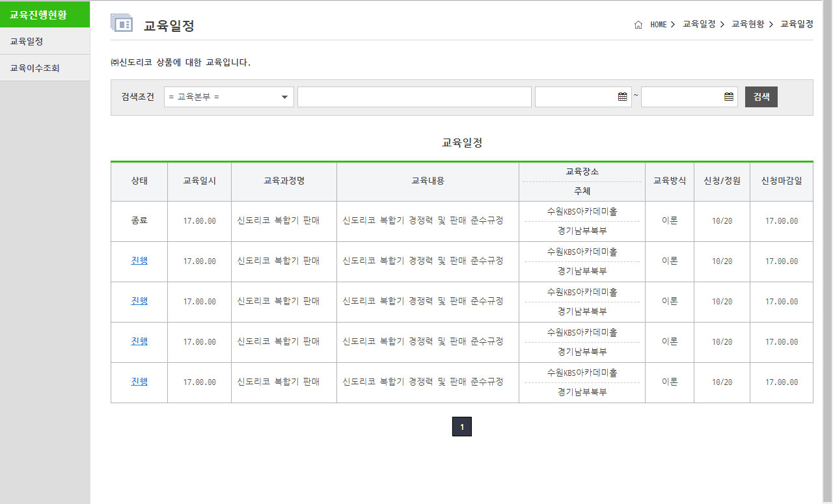Click the ㈜신도리코 description text
This screenshot has width=833, height=504.
180,62
